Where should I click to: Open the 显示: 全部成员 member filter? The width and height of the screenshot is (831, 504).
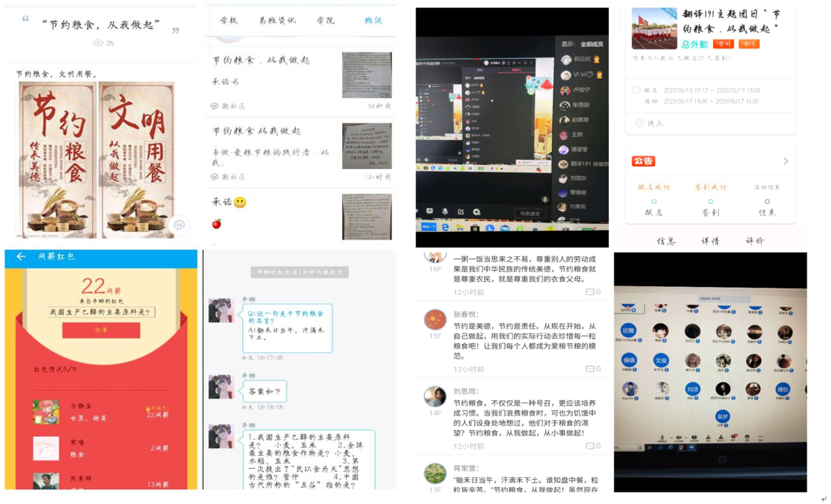[x=583, y=44]
